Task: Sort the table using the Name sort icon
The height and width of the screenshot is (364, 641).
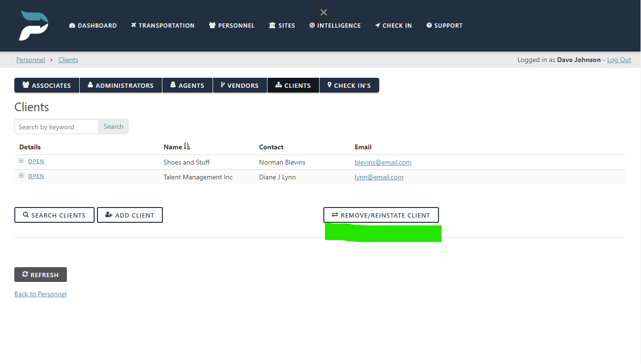Action: (x=186, y=146)
